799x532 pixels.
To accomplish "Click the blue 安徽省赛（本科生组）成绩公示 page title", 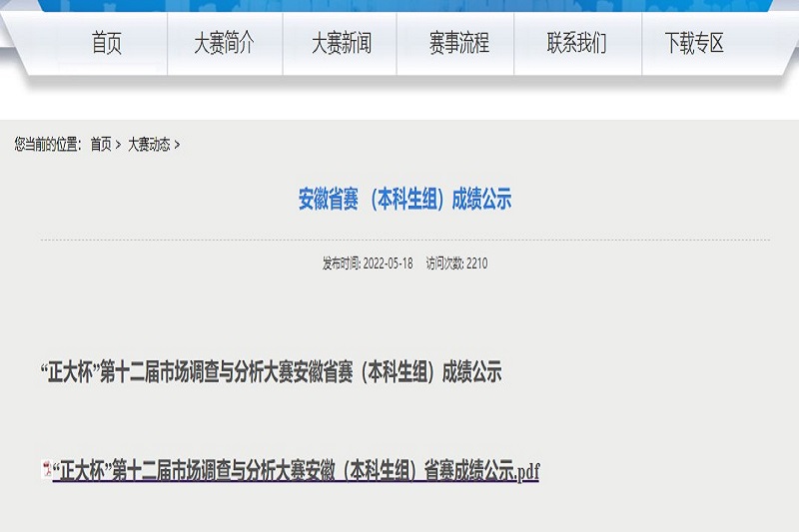I will [x=404, y=200].
